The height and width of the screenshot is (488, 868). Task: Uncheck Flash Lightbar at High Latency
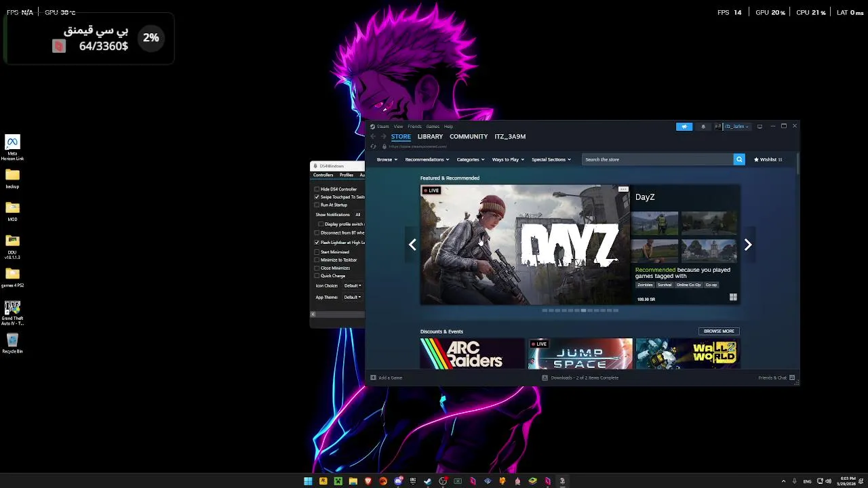click(x=317, y=243)
